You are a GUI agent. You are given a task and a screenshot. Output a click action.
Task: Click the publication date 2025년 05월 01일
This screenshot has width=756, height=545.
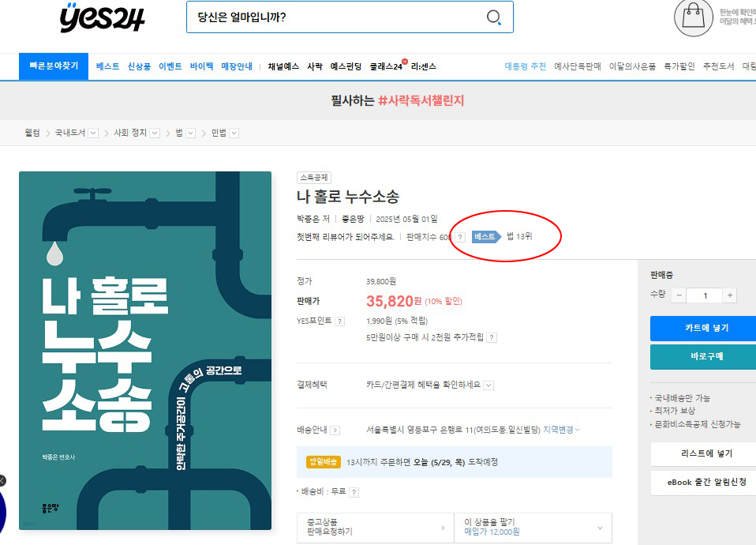406,219
